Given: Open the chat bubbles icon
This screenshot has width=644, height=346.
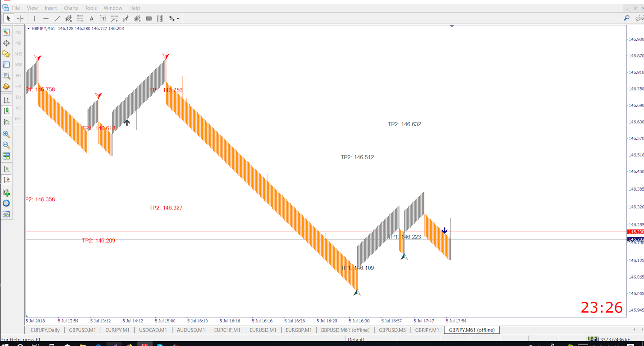Looking at the screenshot, I should (x=639, y=18).
